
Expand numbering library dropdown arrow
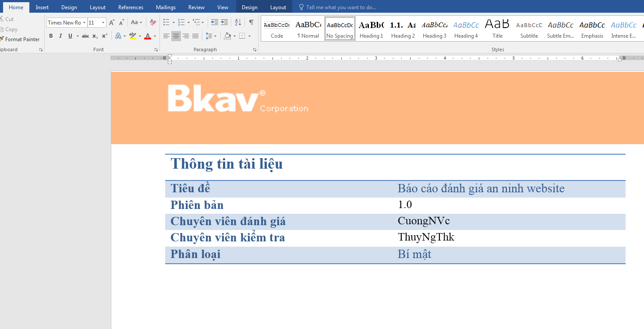188,22
